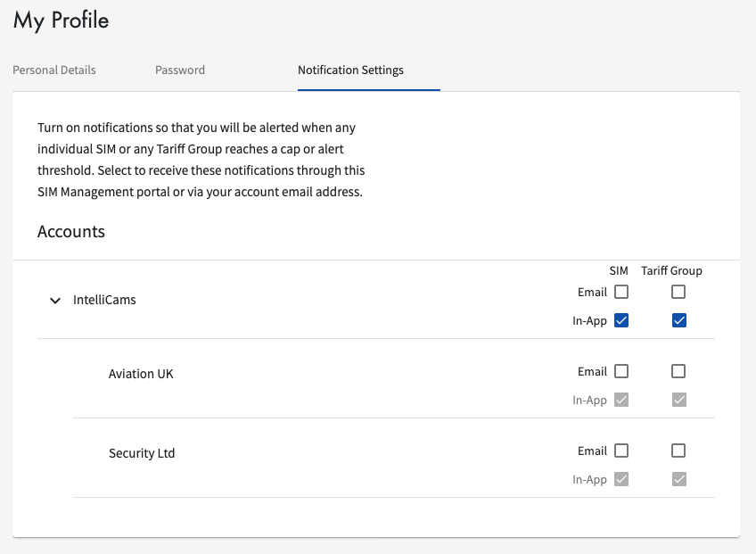Collapse the IntelliCams account row

coord(55,301)
